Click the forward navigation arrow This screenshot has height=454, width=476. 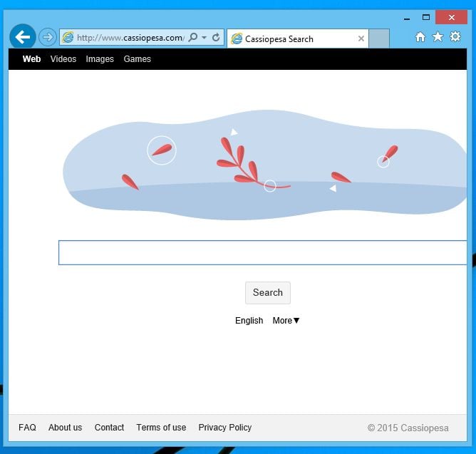tap(48, 37)
